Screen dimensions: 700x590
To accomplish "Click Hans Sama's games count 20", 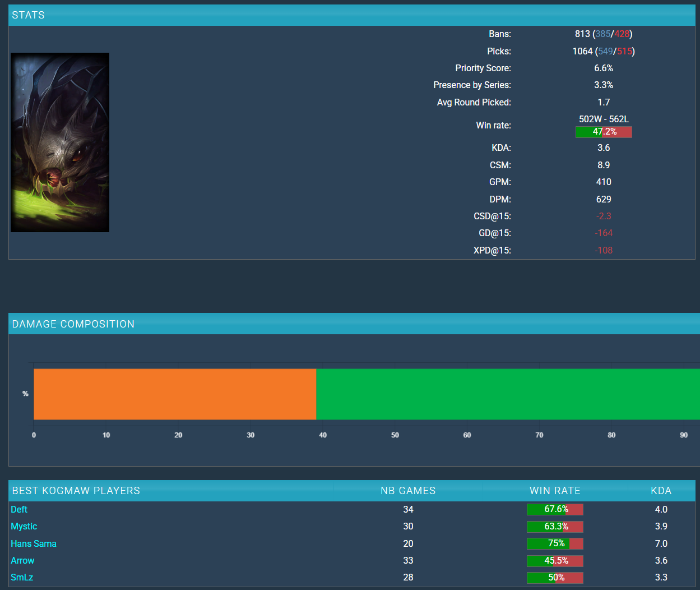I will point(408,543).
